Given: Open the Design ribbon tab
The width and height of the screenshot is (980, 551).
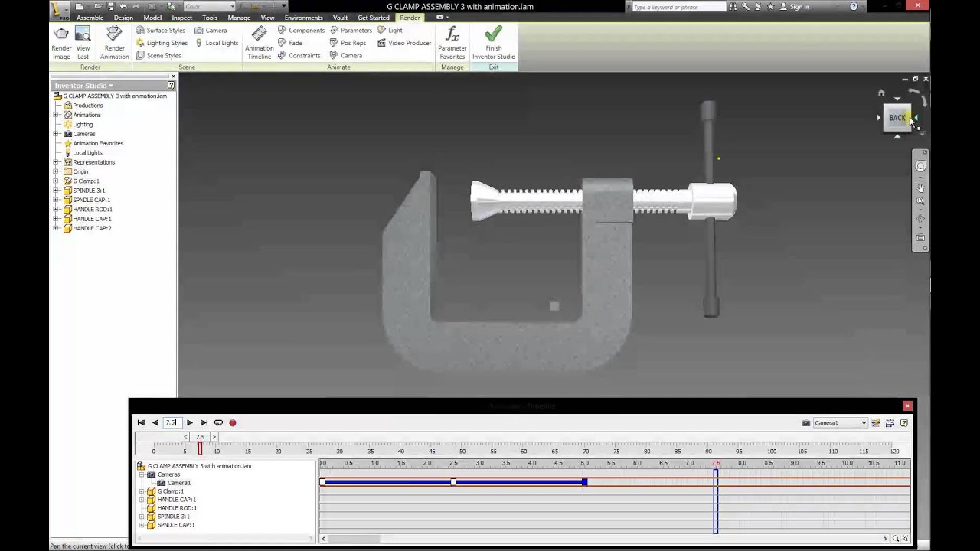Looking at the screenshot, I should tap(123, 18).
